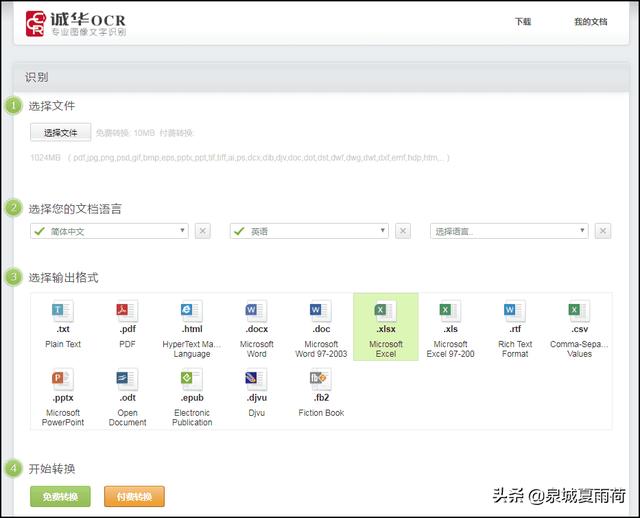Click the 诚华OCR logo

[76, 24]
